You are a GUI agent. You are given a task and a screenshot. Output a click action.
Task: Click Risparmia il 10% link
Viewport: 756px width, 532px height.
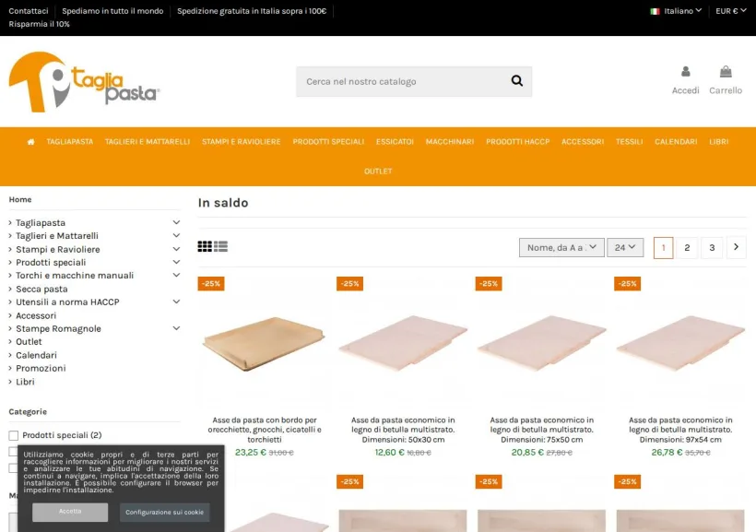(x=39, y=24)
